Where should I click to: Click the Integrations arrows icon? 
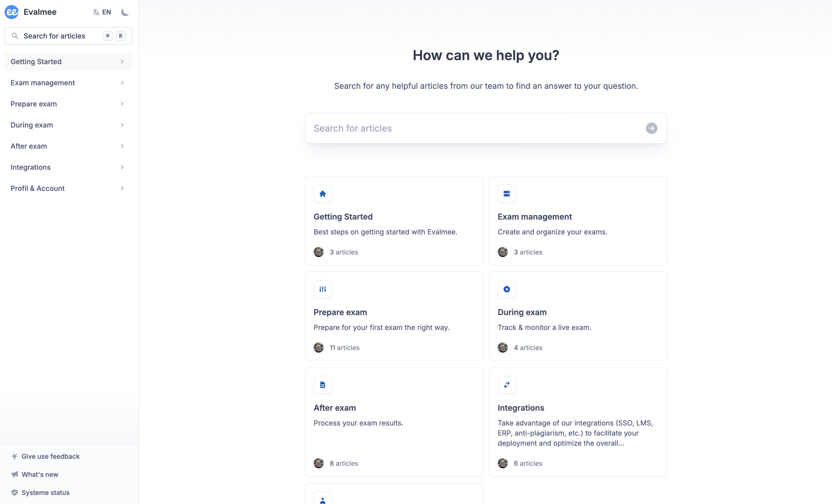pyautogui.click(x=507, y=385)
